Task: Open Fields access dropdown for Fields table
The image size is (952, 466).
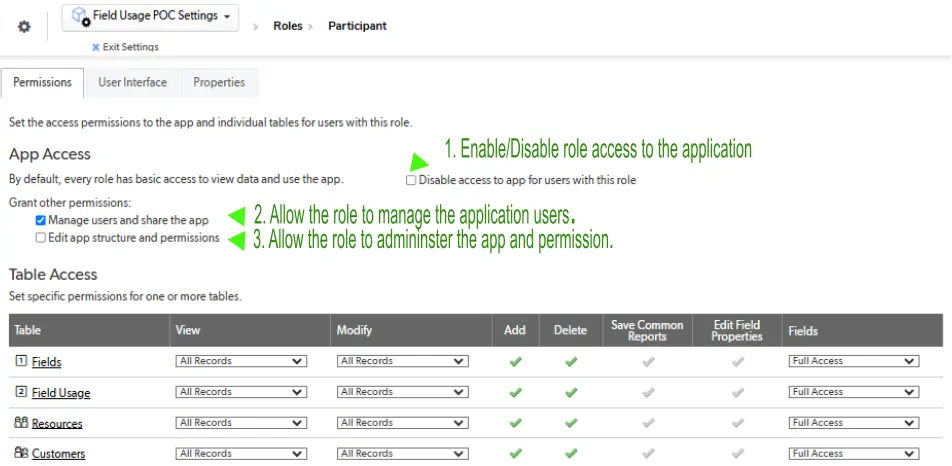Action: click(x=854, y=361)
